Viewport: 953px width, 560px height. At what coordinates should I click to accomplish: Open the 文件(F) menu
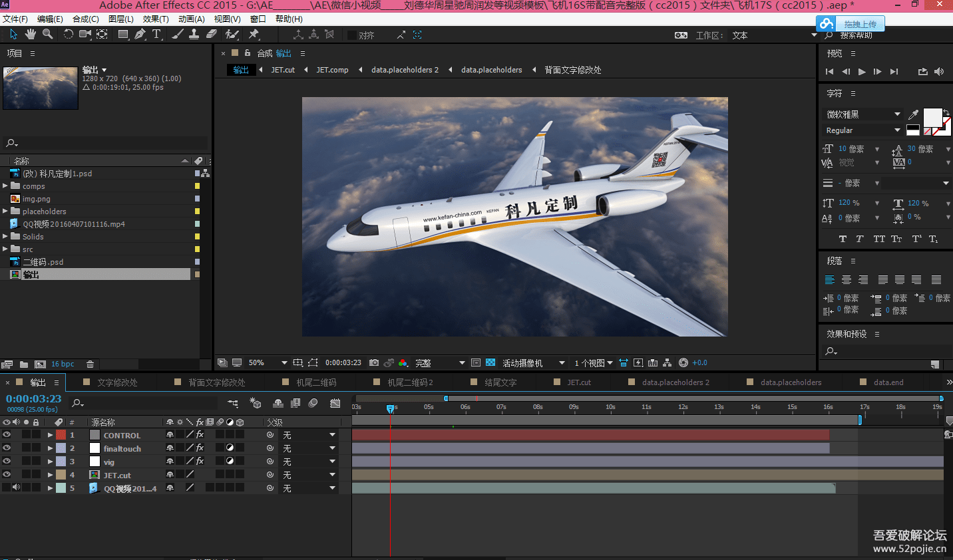tap(15, 19)
